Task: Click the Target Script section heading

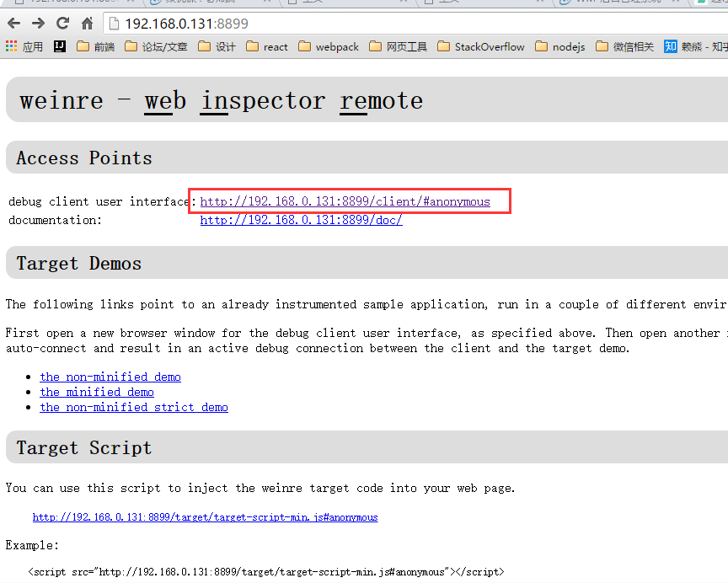Action: (84, 448)
